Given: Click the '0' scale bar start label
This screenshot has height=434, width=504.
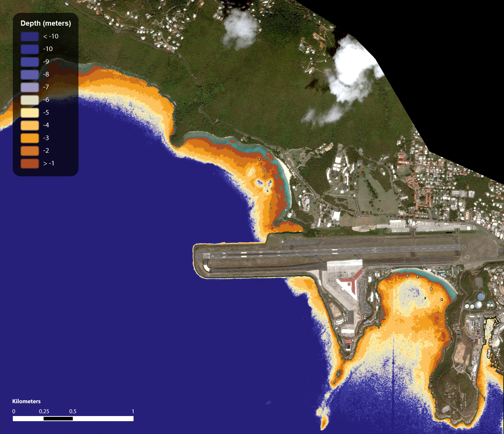Looking at the screenshot, I should (14, 411).
